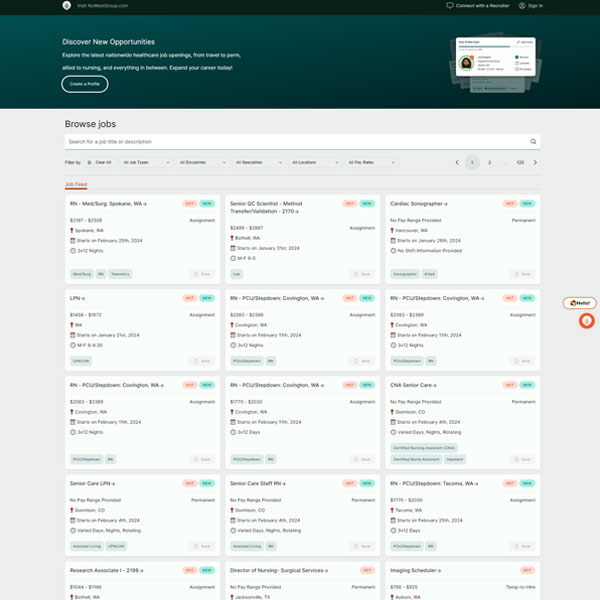Select the Job Feed tab
This screenshot has height=600, width=600.
[76, 184]
